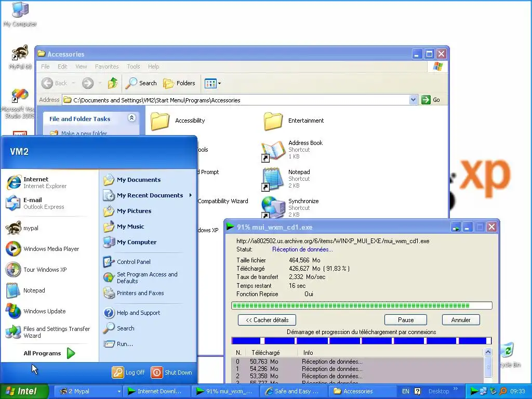Viewport: 532px width, 399px height.
Task: Open My Pictures in Start menu
Action: pos(128,211)
